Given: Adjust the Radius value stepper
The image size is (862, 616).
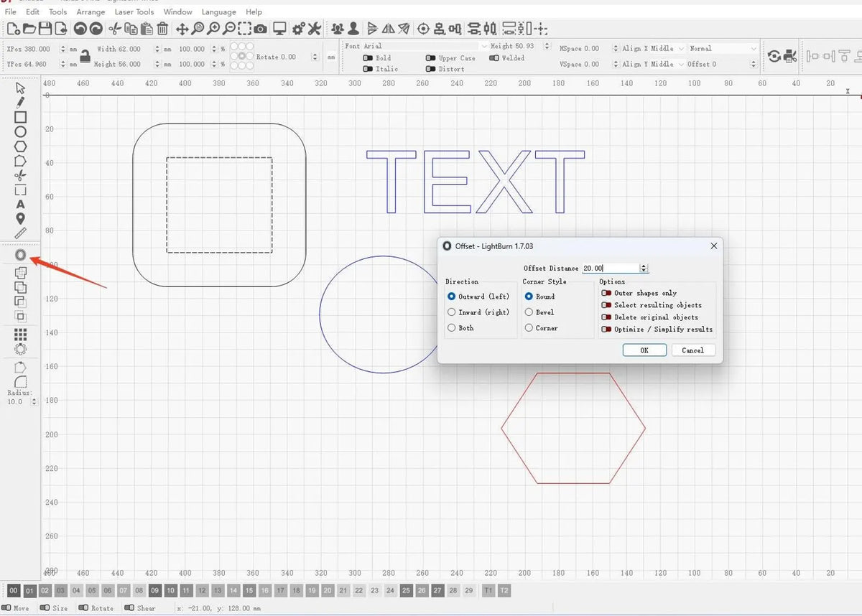Looking at the screenshot, I should (x=34, y=402).
